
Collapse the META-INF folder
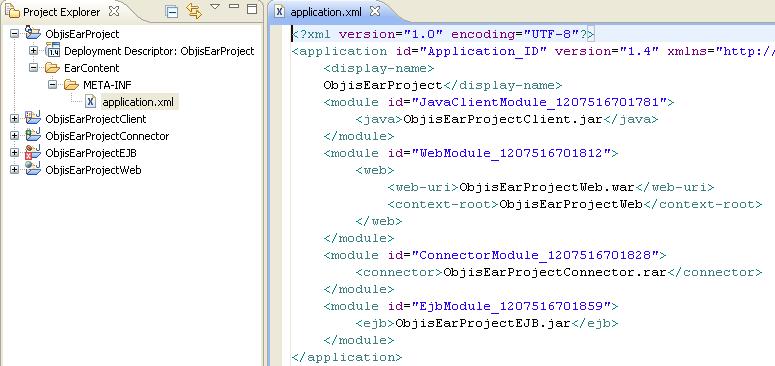(52, 85)
